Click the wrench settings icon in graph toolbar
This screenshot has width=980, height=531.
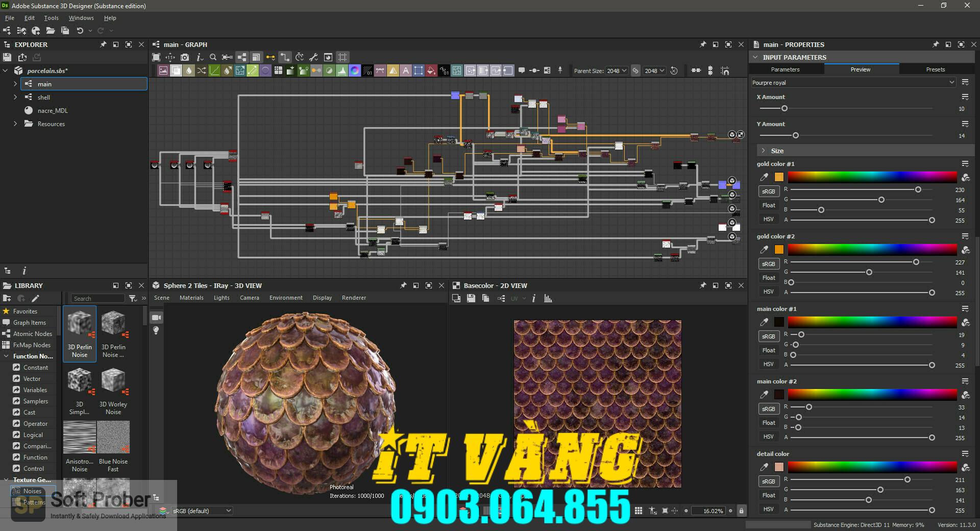pyautogui.click(x=314, y=57)
